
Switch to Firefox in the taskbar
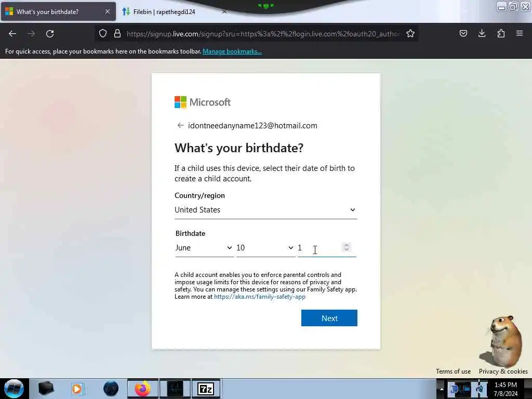click(143, 389)
